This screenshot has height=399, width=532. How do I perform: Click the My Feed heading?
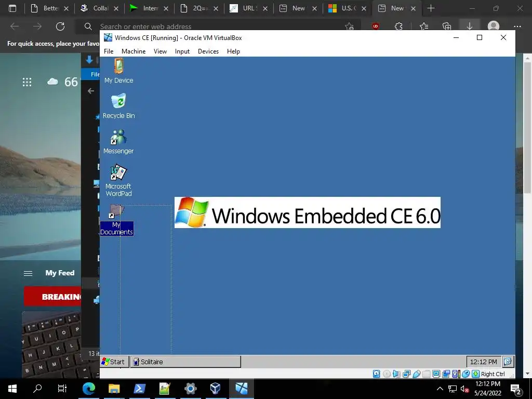click(60, 273)
